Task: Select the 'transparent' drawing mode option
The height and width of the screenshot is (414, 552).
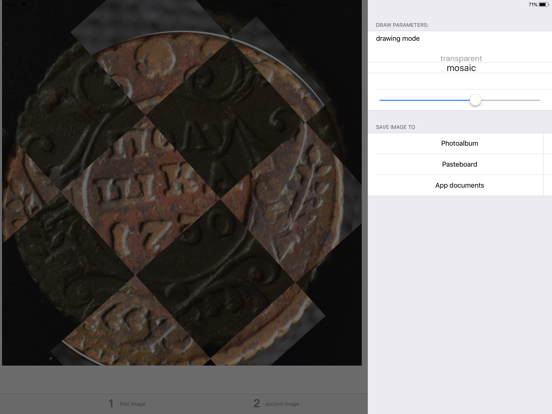Action: pos(460,58)
